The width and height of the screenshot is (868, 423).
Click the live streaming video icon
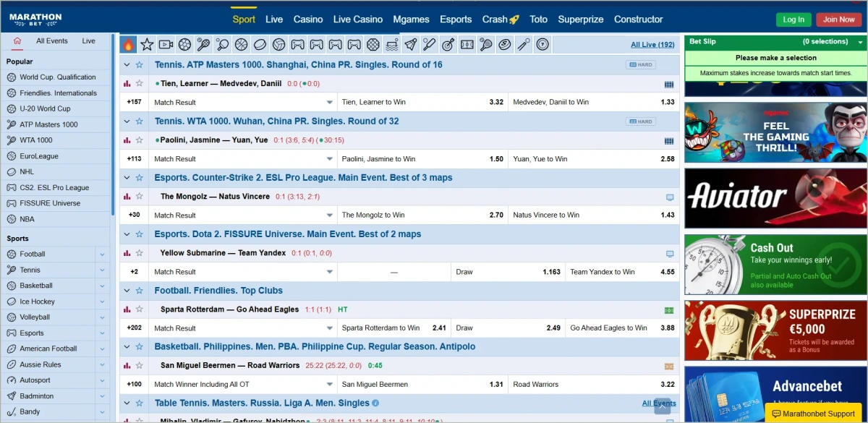click(166, 44)
